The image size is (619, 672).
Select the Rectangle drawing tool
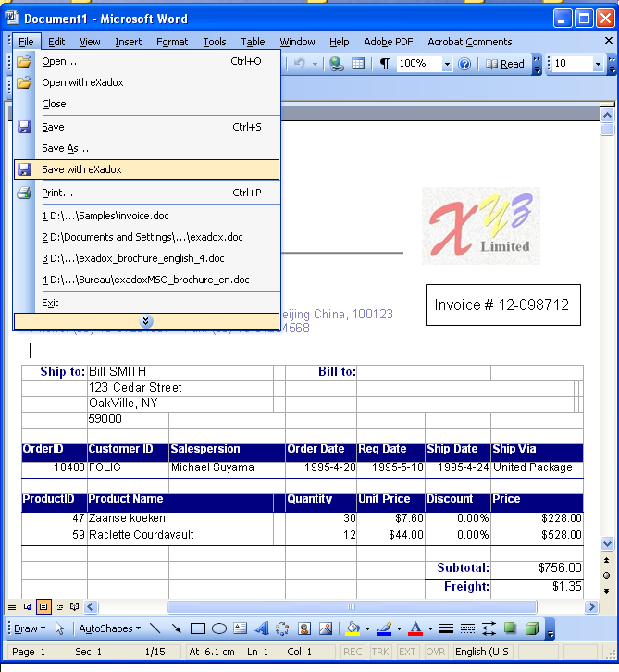[x=197, y=628]
